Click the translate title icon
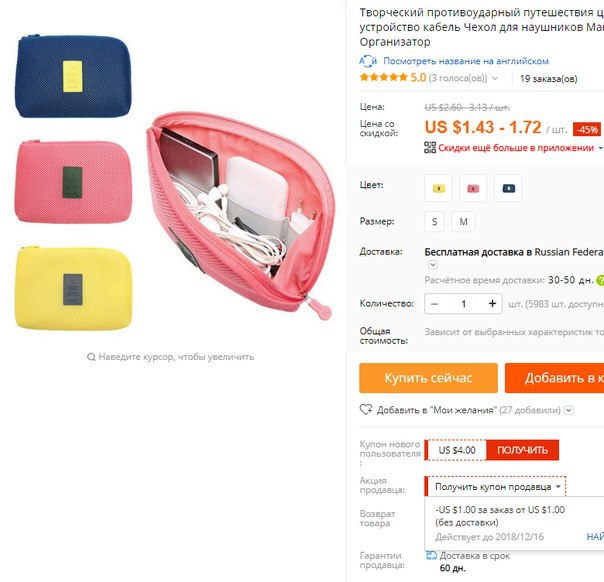Screen dimensions: 604x582 [x=368, y=61]
